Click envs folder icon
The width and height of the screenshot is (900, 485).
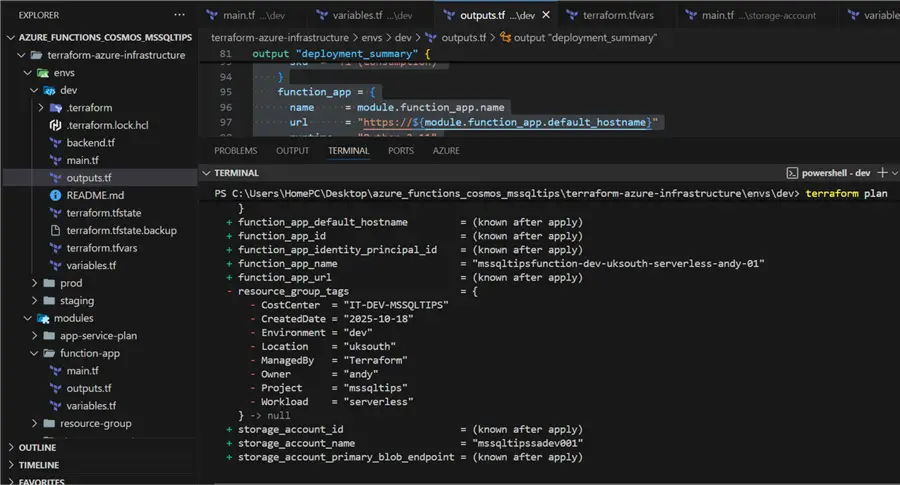click(43, 73)
